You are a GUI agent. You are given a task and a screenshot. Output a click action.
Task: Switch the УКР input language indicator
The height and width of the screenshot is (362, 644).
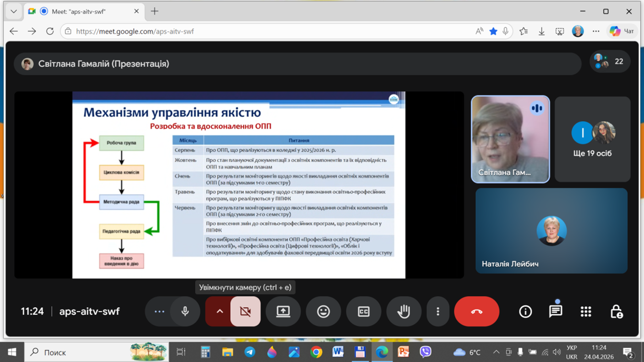[x=572, y=352]
